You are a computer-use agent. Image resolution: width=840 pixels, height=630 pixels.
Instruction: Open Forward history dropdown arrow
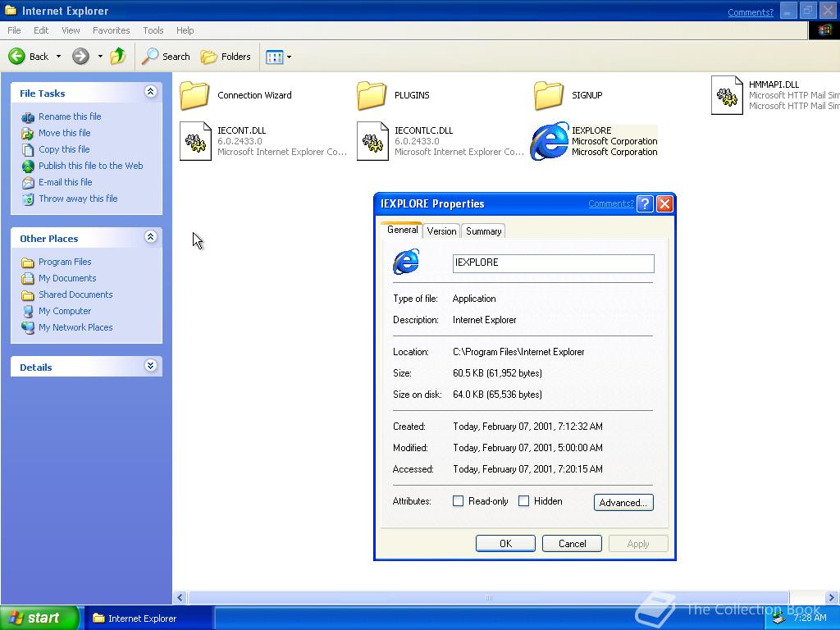pos(100,57)
